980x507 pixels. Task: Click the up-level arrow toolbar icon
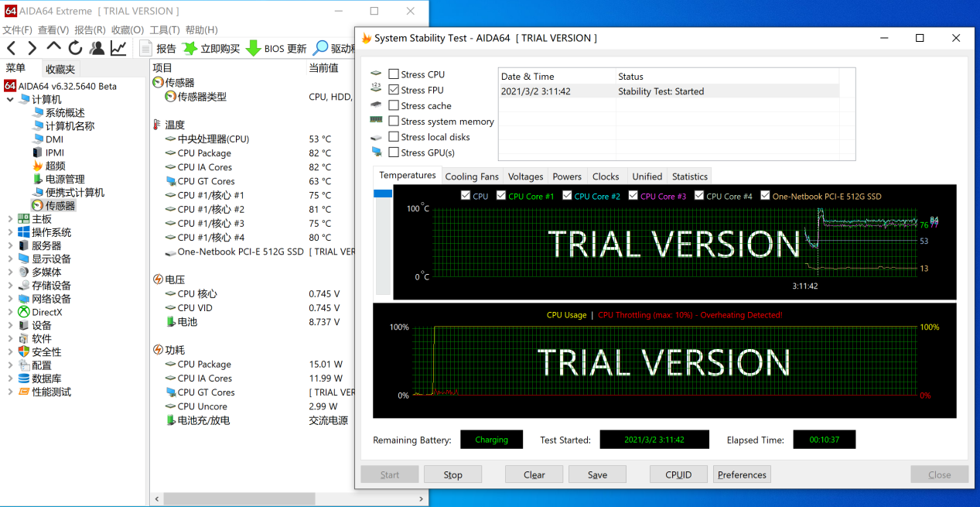[x=53, y=47]
